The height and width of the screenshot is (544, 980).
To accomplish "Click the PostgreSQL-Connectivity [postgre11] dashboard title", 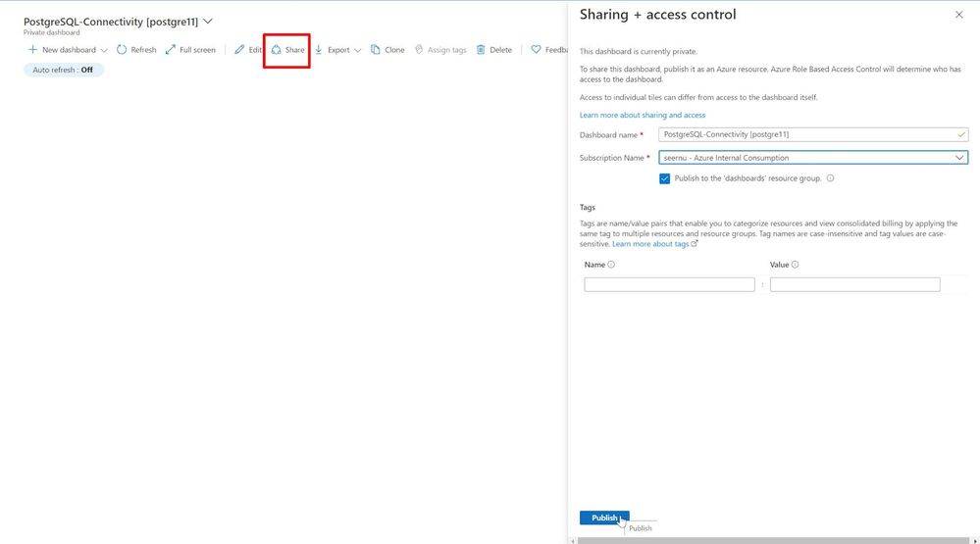I will pyautogui.click(x=111, y=22).
